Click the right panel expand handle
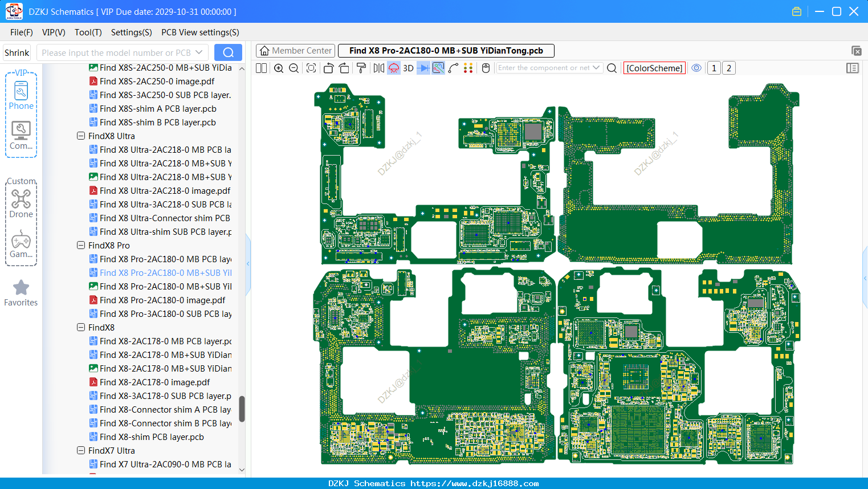 click(x=865, y=278)
